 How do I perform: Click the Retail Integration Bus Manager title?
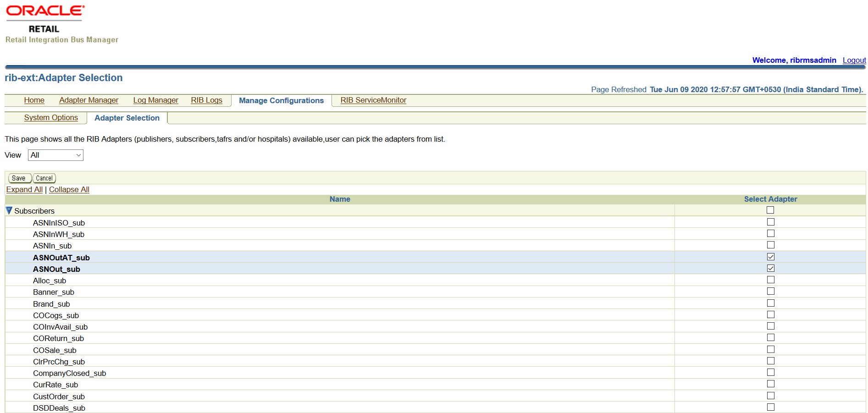[62, 40]
